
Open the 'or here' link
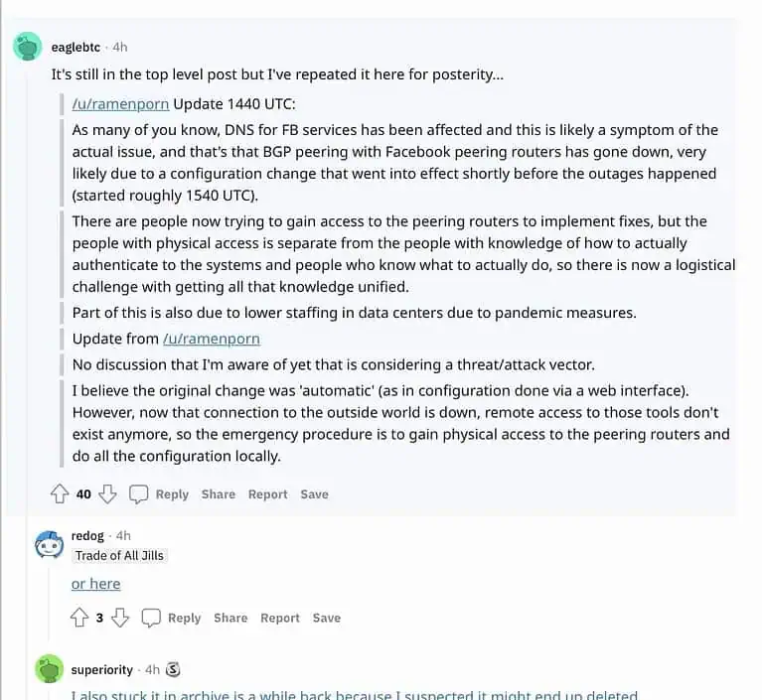[x=95, y=584]
